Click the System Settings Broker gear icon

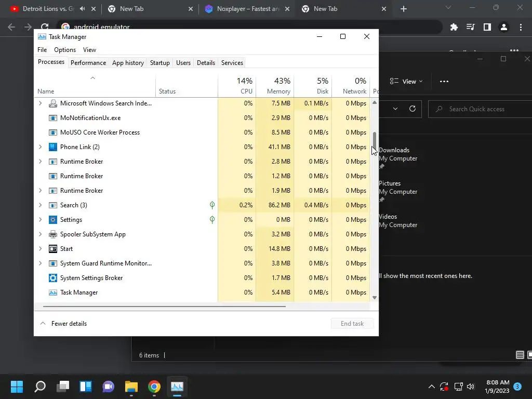[x=53, y=278]
